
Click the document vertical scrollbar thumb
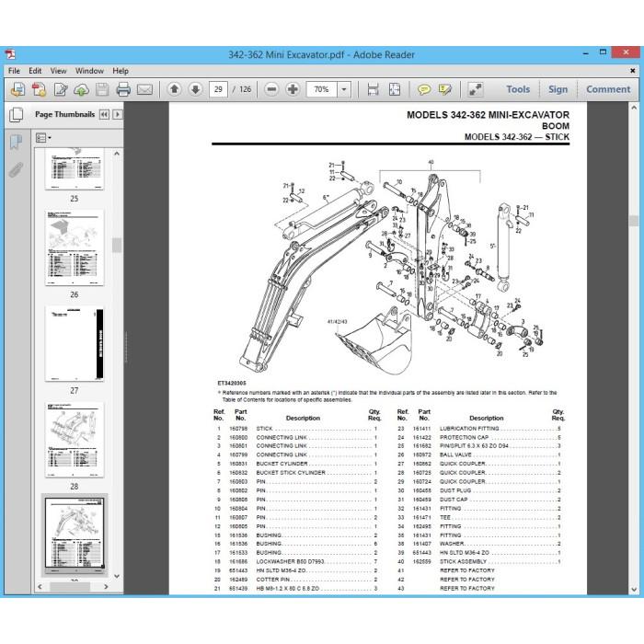[634, 221]
